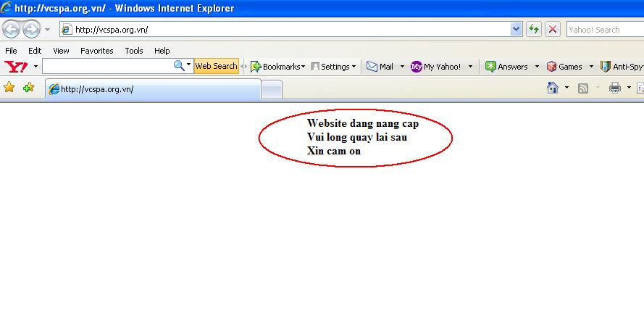Open the File menu

(x=11, y=51)
